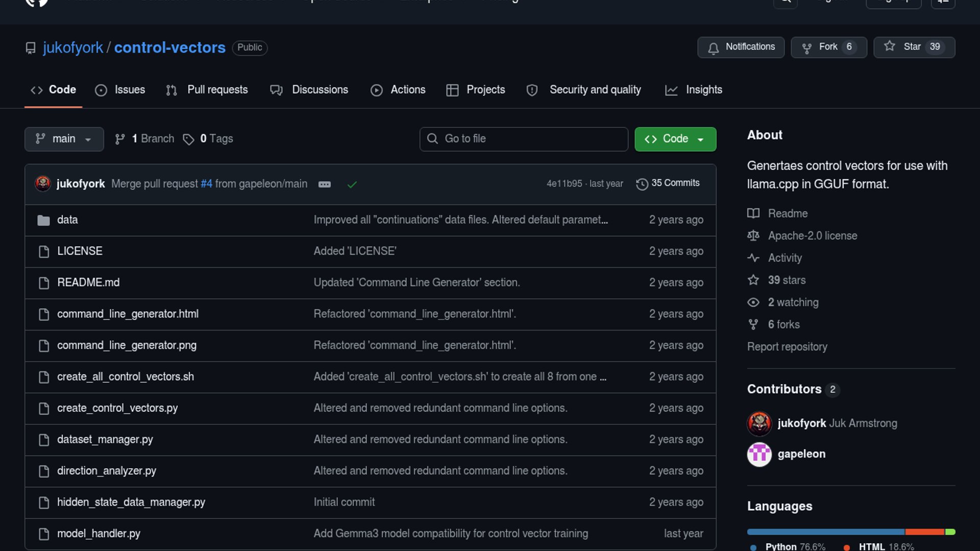Screen dimensions: 980x551
Task: Click the green commit status checkmark
Action: pos(352,185)
